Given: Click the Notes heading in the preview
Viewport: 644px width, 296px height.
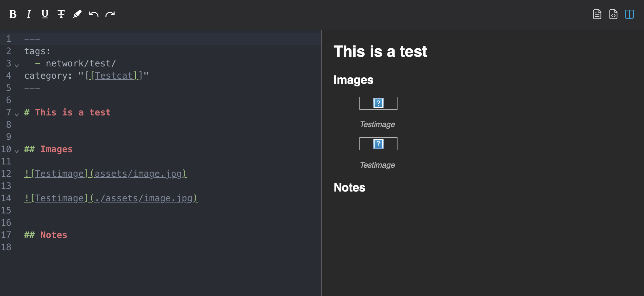Looking at the screenshot, I should 349,188.
